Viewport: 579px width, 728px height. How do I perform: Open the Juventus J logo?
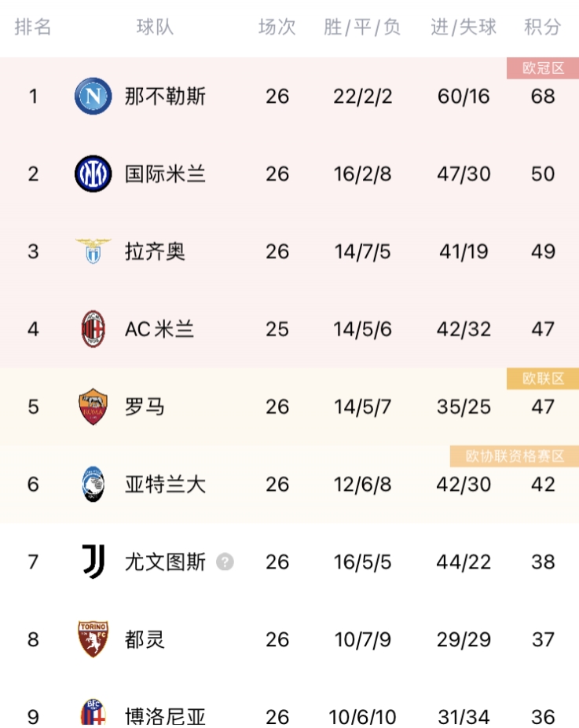point(93,562)
